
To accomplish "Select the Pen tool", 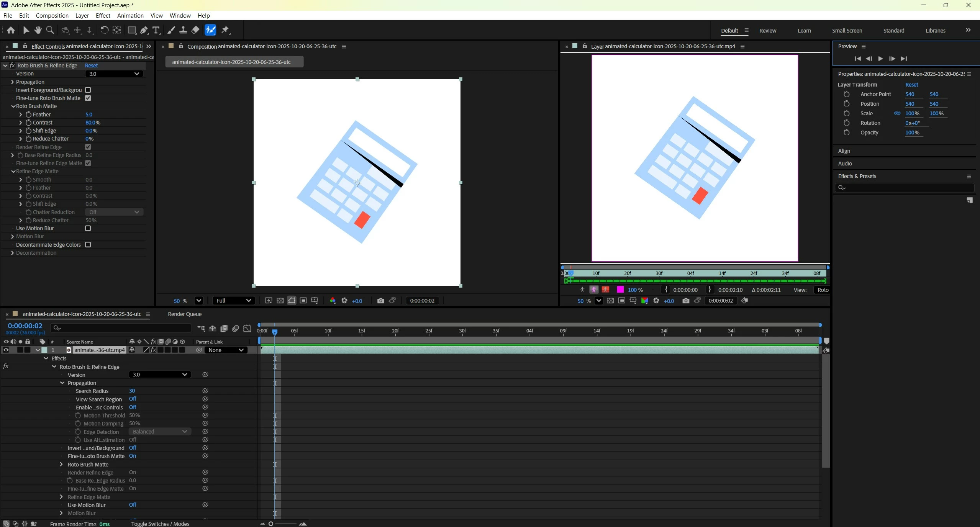I will [144, 30].
